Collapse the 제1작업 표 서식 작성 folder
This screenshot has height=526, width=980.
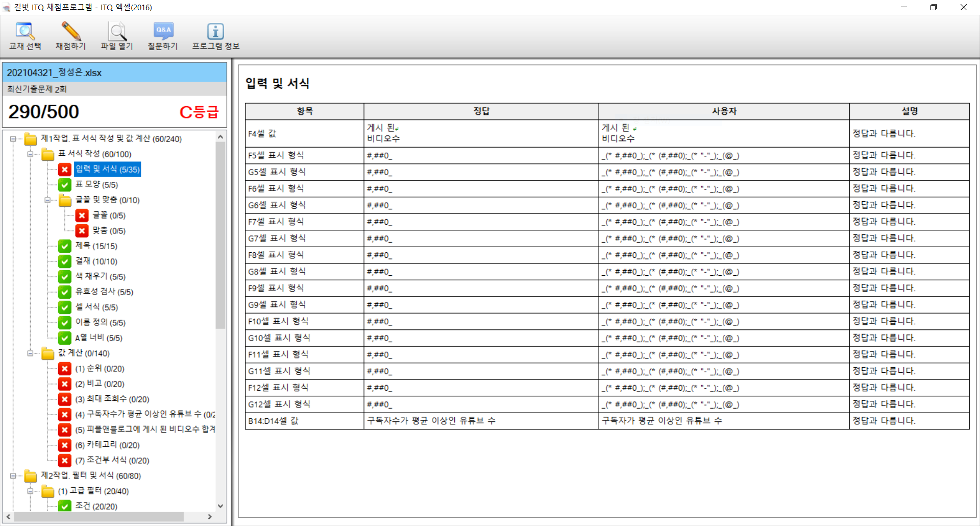click(13, 139)
